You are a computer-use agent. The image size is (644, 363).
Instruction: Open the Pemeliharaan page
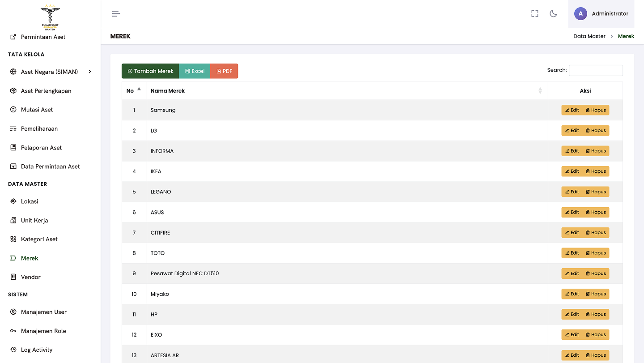pyautogui.click(x=39, y=128)
